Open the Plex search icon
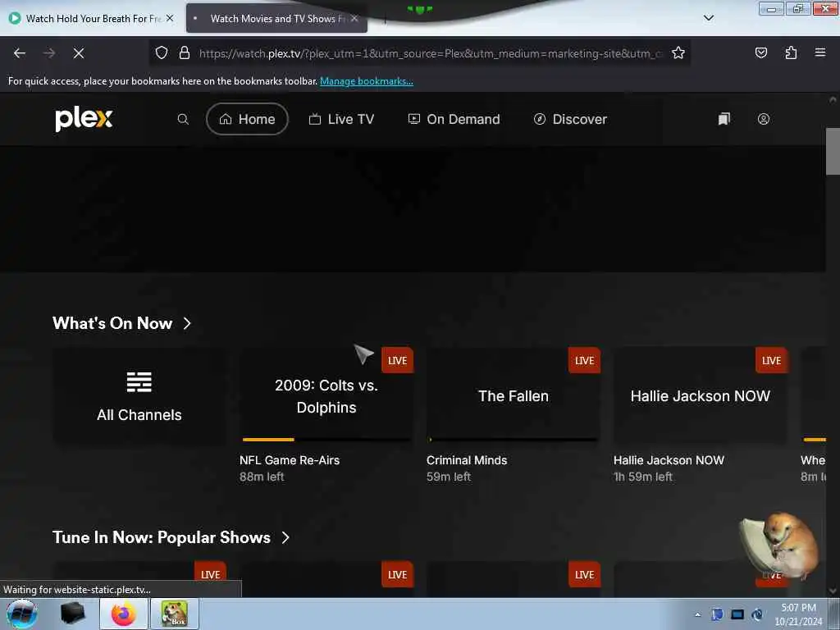 click(183, 119)
